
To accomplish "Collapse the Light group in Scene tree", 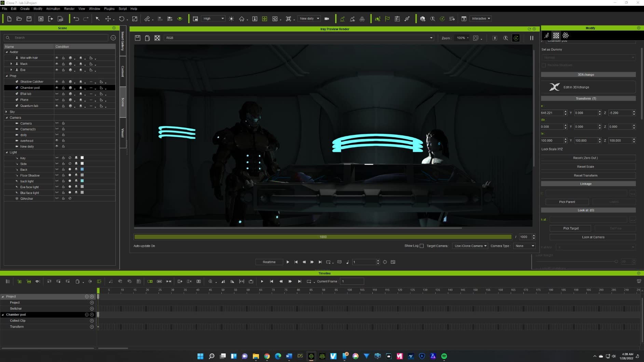I will point(7,152).
